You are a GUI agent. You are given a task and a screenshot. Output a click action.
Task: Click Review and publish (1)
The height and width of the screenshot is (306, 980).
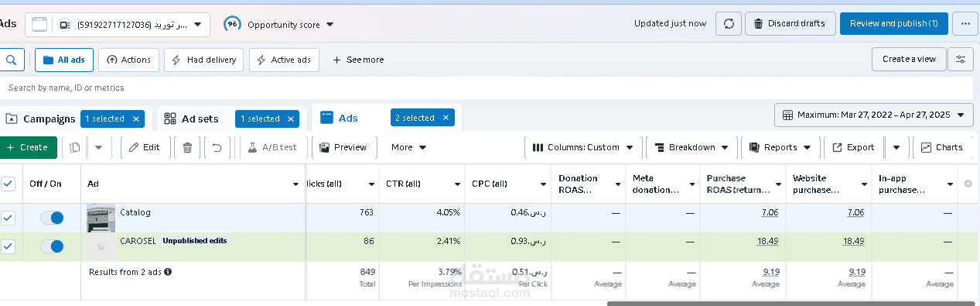click(x=893, y=23)
